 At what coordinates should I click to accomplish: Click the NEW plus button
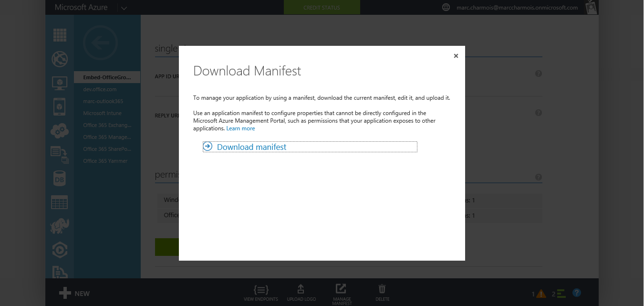point(74,293)
